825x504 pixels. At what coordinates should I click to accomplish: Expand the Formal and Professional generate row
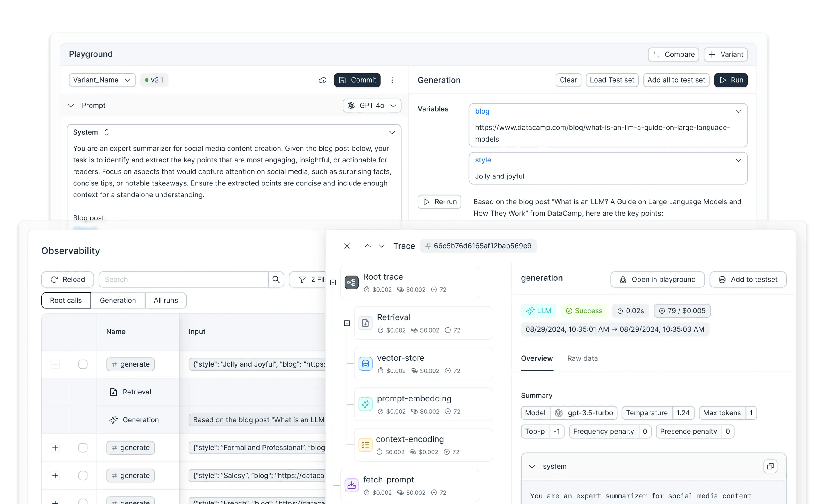pyautogui.click(x=55, y=448)
